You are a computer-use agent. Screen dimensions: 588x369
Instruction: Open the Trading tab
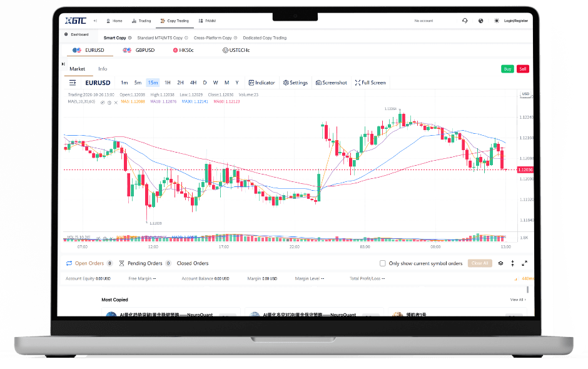tap(141, 21)
